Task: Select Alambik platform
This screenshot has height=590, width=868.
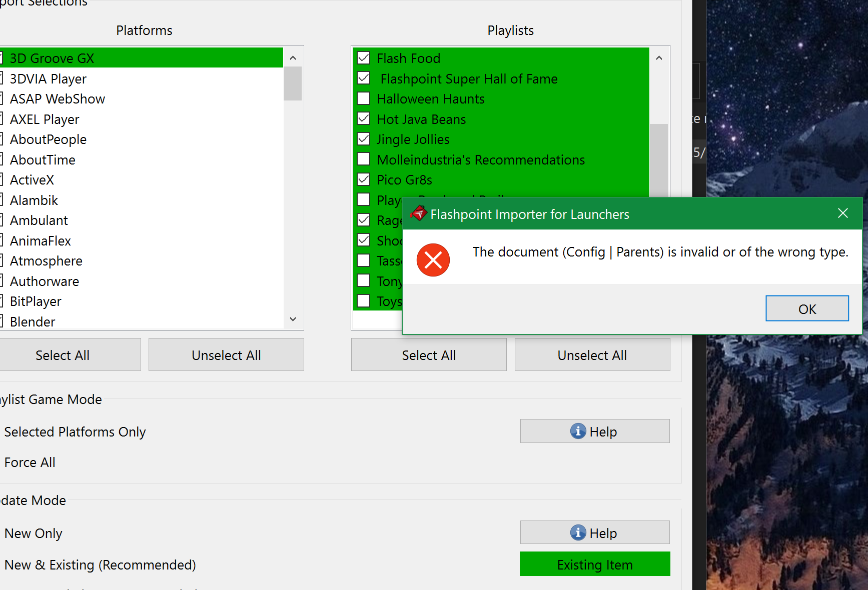Action: click(x=142, y=200)
